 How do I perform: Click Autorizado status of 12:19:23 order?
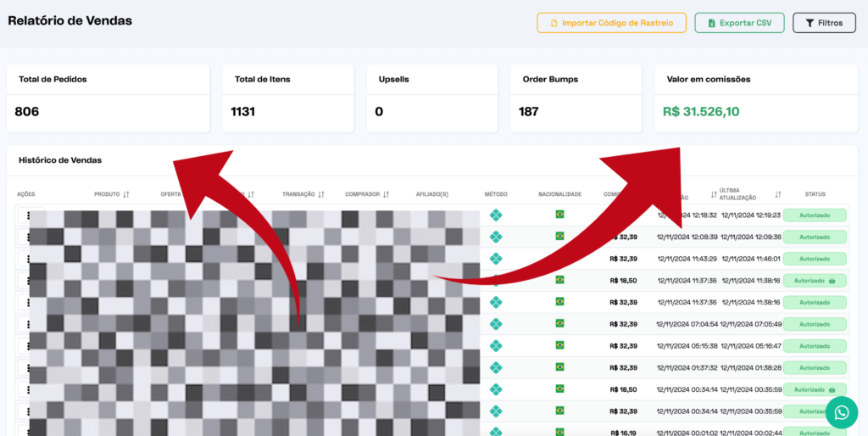click(814, 215)
